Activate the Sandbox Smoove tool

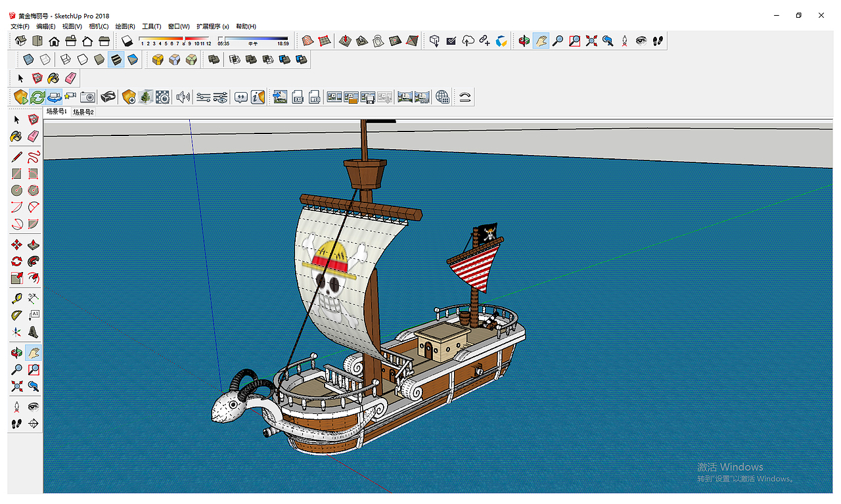345,41
